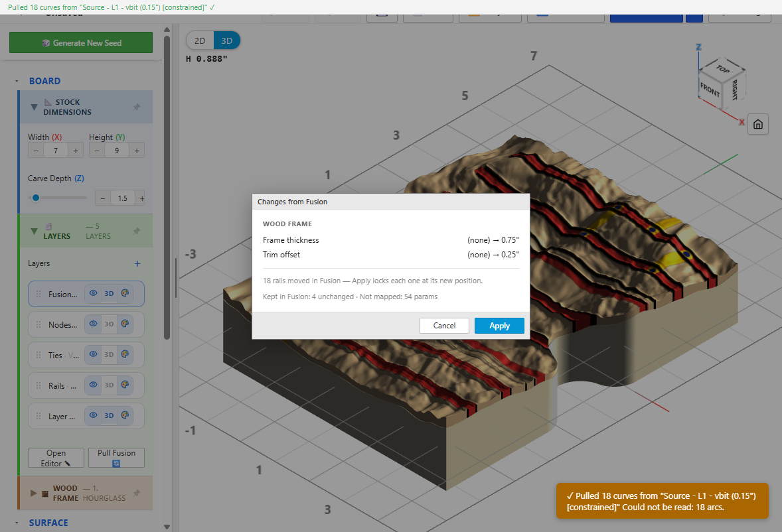Expand the Wood Frame section
This screenshot has height=532, width=782.
pos(33,493)
